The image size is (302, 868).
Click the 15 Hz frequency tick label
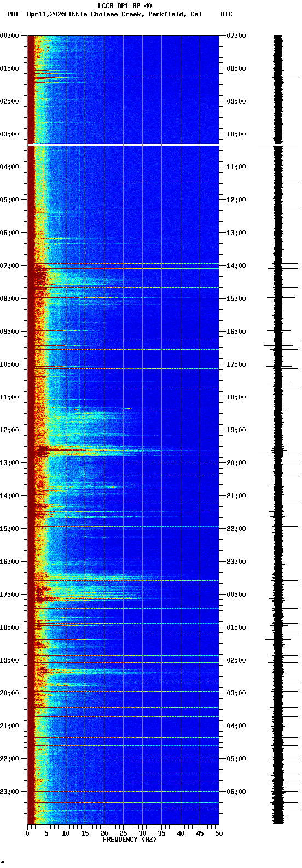point(85,833)
